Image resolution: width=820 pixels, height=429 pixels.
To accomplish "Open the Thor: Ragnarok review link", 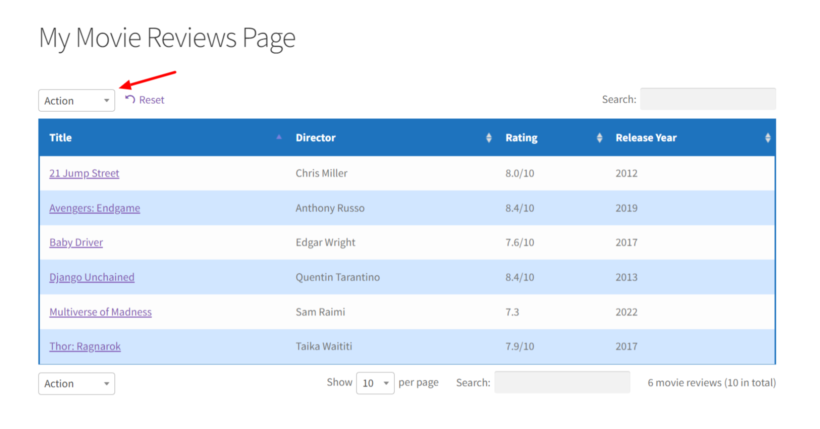I will tap(85, 346).
